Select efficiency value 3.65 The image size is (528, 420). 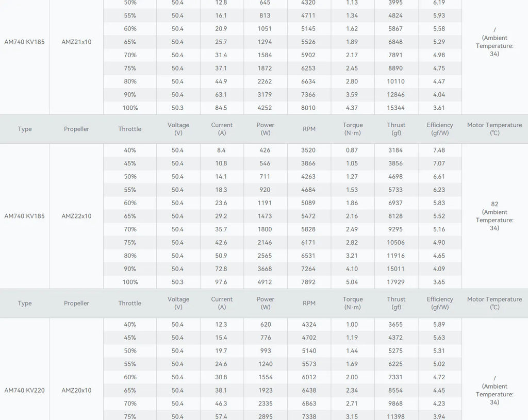pos(439,282)
